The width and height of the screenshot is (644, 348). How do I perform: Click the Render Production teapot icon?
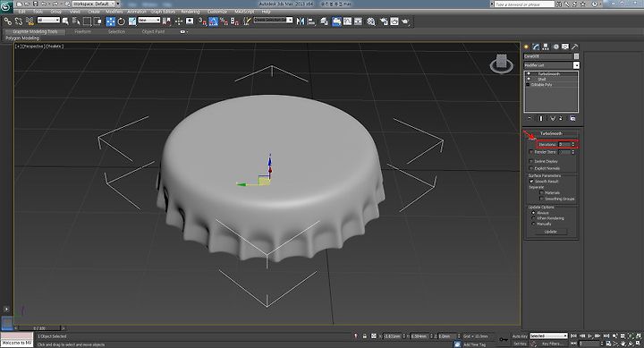pos(405,21)
